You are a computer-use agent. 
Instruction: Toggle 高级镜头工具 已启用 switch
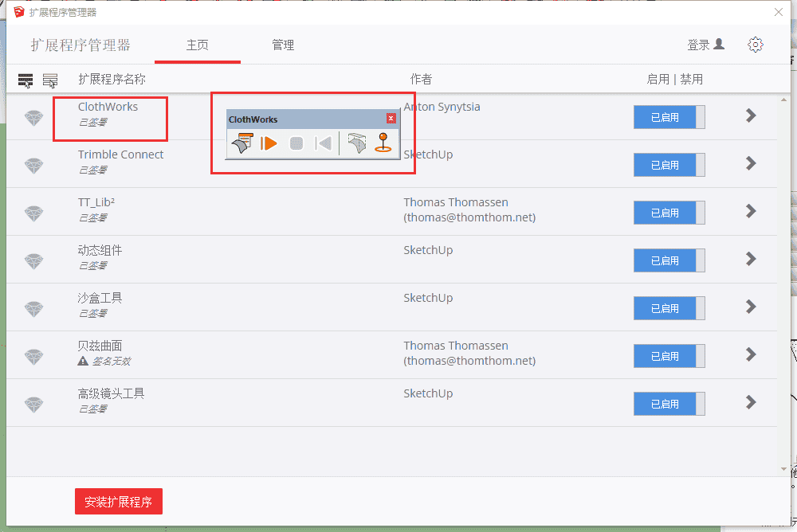click(669, 404)
